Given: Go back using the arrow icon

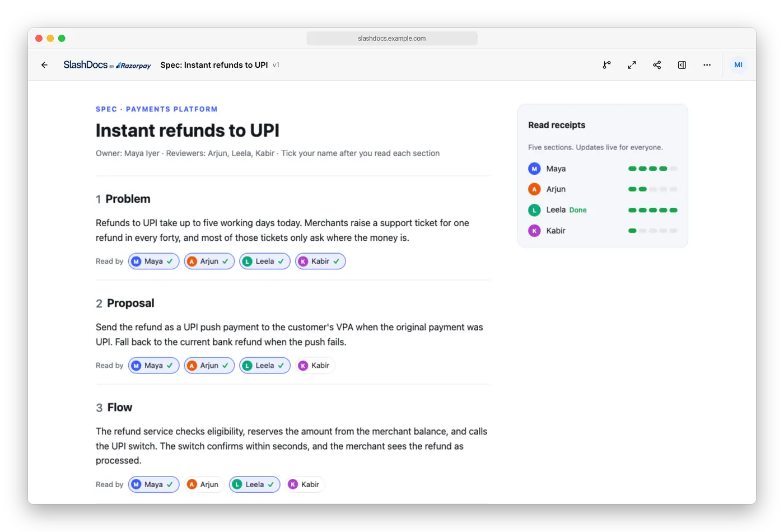Looking at the screenshot, I should coord(44,65).
